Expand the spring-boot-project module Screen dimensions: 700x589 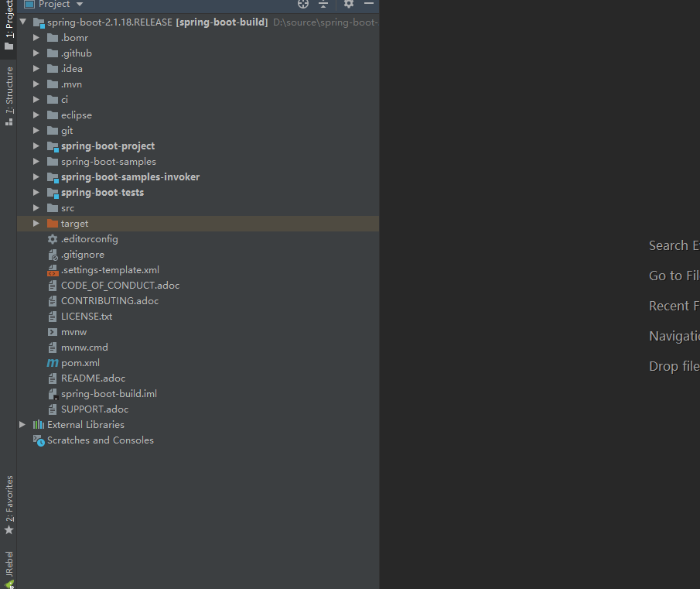coord(36,146)
